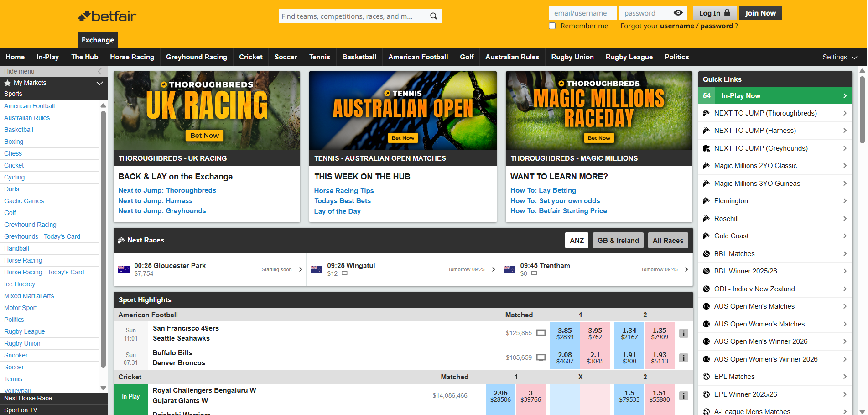Open Mixed Martial Arts in sidebar
The width and height of the screenshot is (868, 415).
29,296
